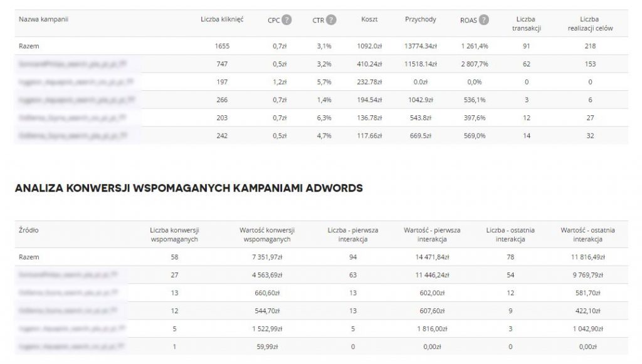Viewport: 642px width, 364px height.
Task: Click last interaction value 9 769,79zł
Action: tap(587, 275)
